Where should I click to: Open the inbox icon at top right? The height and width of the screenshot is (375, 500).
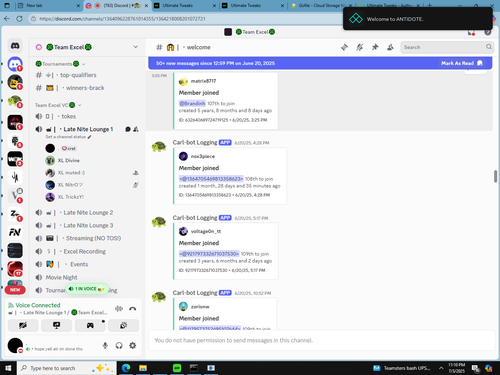(471, 32)
